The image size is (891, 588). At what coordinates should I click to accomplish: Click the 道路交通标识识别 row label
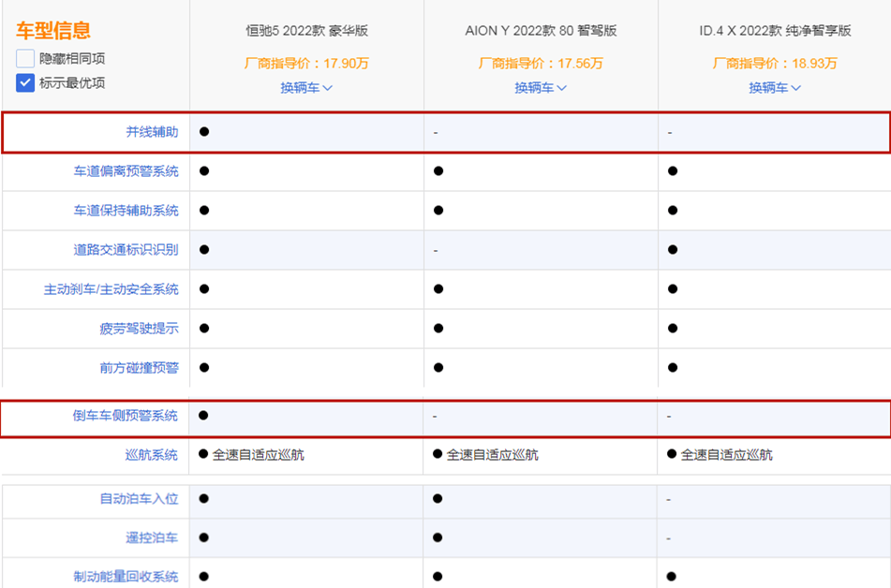click(x=126, y=249)
